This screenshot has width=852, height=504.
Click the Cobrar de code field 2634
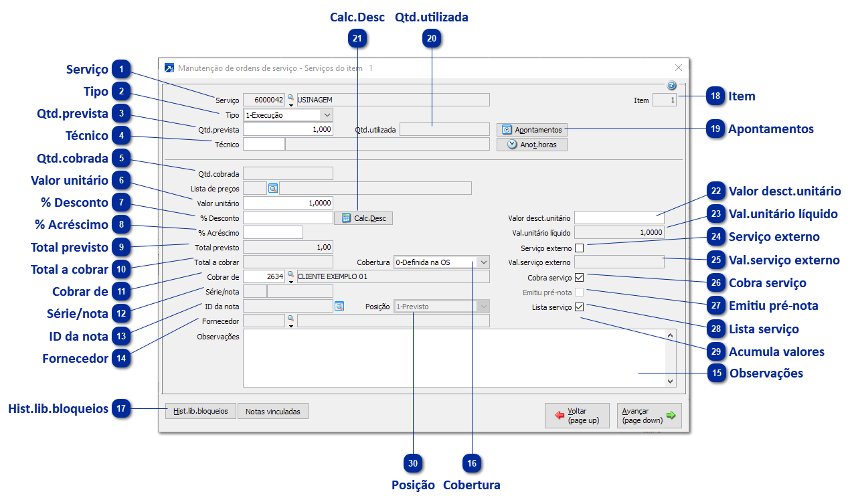[x=264, y=276]
